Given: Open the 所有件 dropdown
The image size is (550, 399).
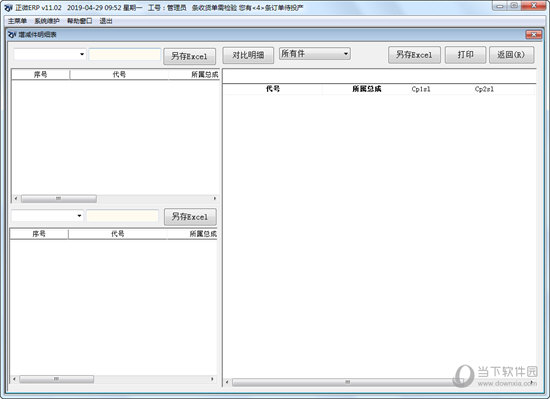Looking at the screenshot, I should (x=315, y=54).
